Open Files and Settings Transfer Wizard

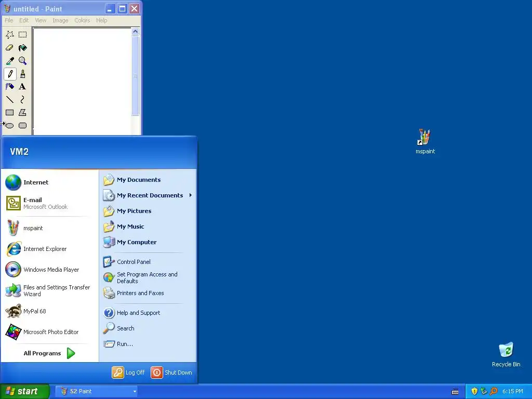pyautogui.click(x=49, y=290)
